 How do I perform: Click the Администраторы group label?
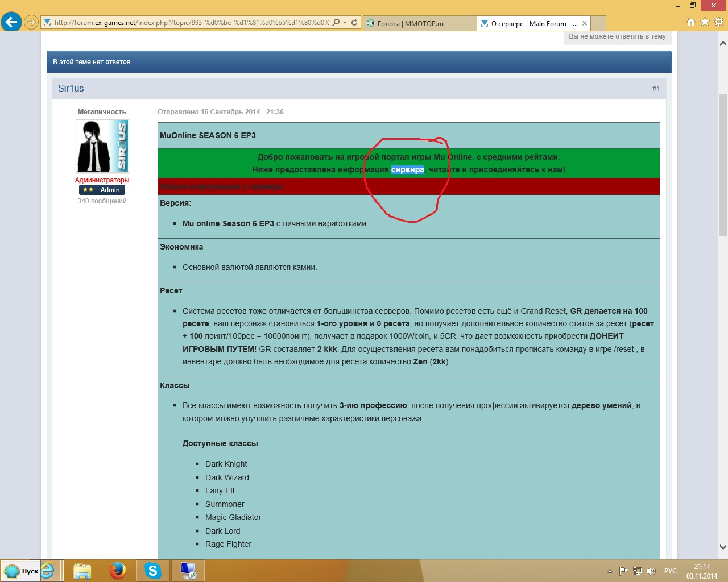pyautogui.click(x=102, y=180)
